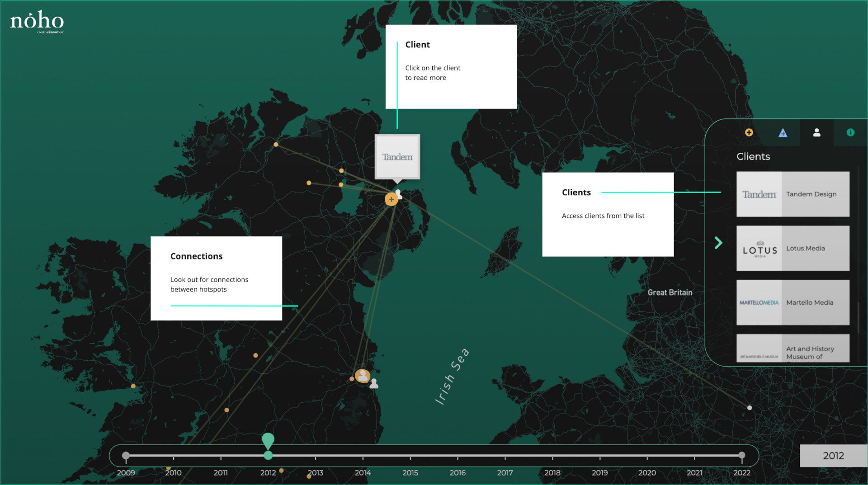Screen dimensions: 868x485
Task: Collapse the Clients side panel with chevron
Action: (718, 243)
